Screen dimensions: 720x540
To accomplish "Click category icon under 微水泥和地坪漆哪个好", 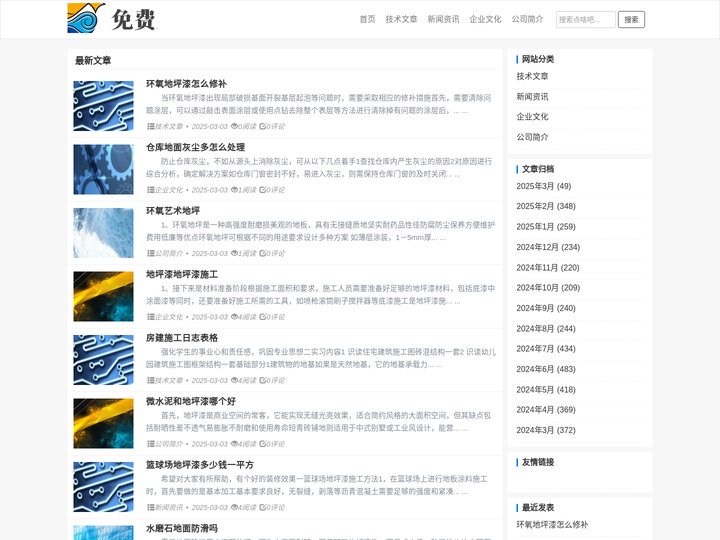I will 151,444.
